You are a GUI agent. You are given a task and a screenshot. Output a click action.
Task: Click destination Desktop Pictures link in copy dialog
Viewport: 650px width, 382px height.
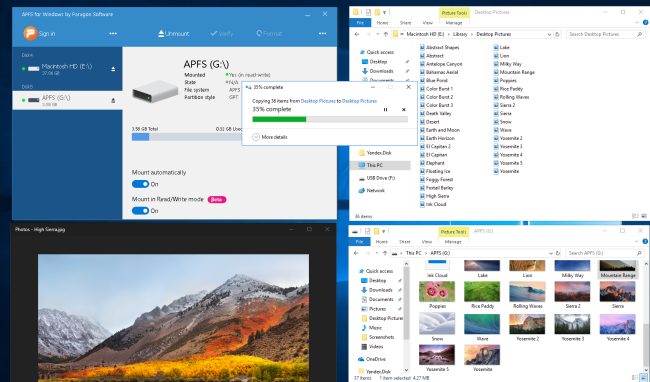[359, 101]
